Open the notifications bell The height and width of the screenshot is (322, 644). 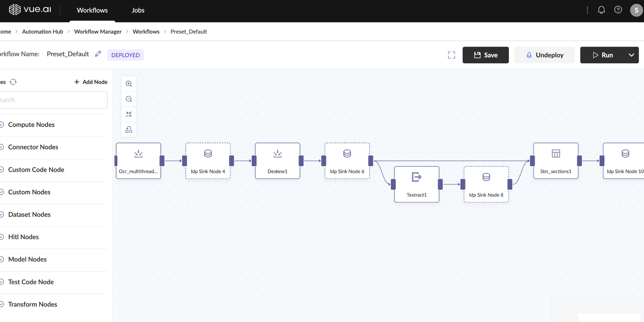(x=601, y=10)
